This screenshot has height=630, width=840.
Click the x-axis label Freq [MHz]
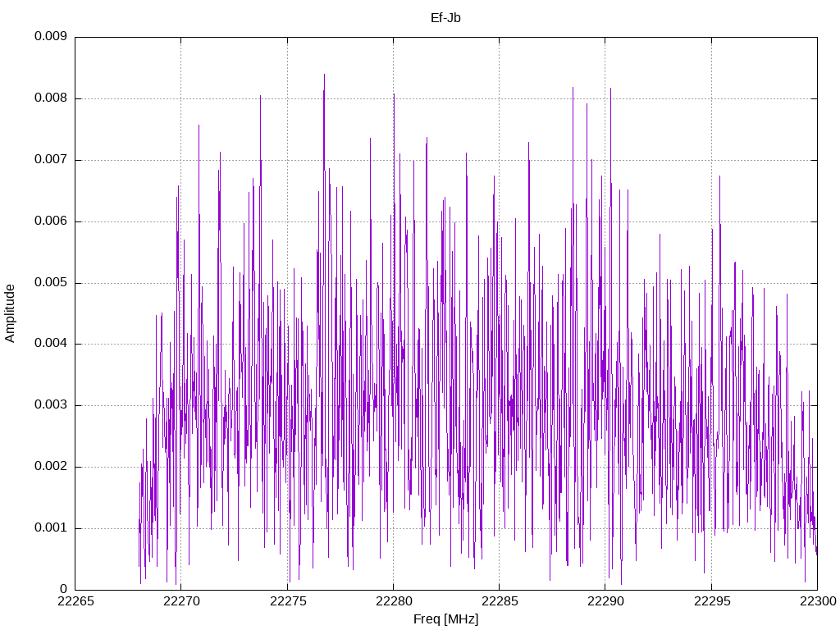(445, 619)
